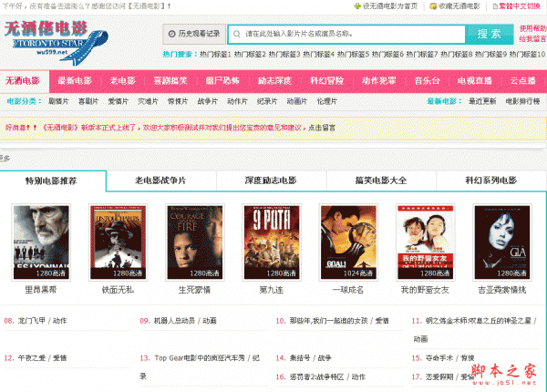
Task: Select the 特别电影推荐 tab
Action: pos(52,181)
